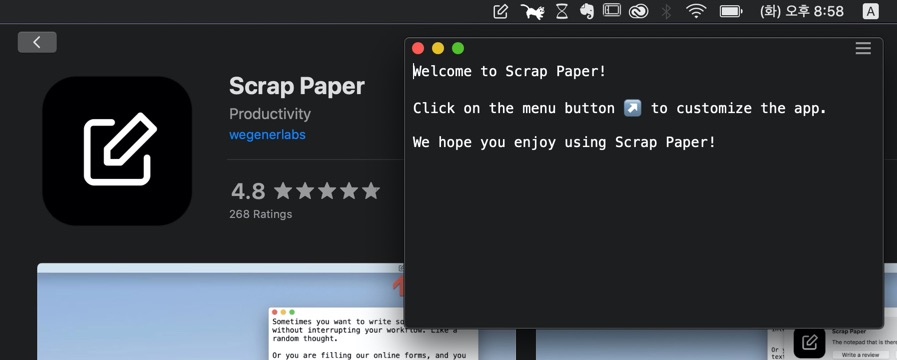Close the Scrap Paper note window
Screen dimensions: 897x360
point(418,49)
